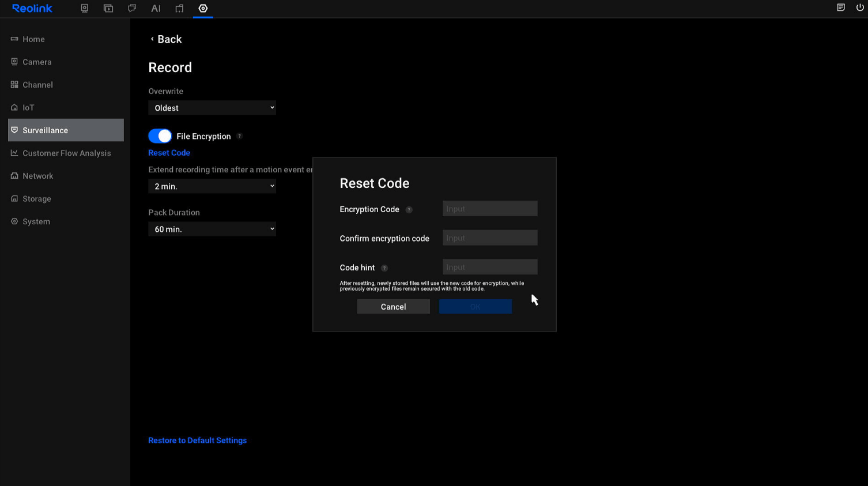This screenshot has height=486, width=868.
Task: Click the File Encryption help icon
Action: (x=240, y=136)
